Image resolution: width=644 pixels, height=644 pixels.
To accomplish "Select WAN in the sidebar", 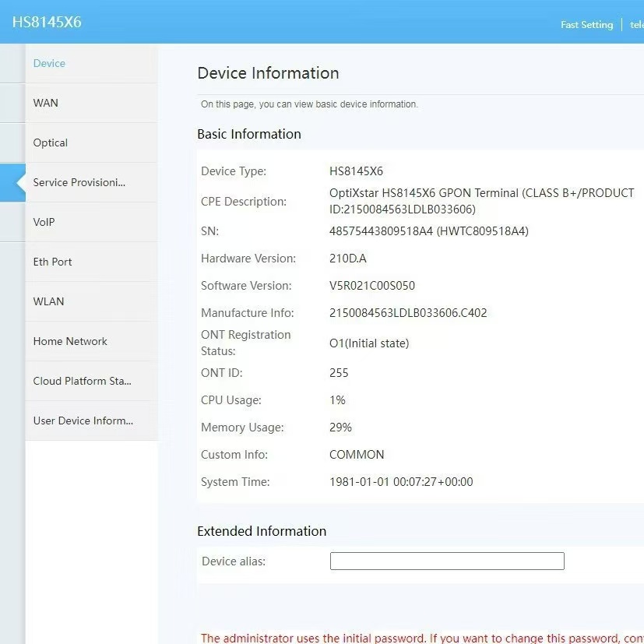I will coord(45,103).
